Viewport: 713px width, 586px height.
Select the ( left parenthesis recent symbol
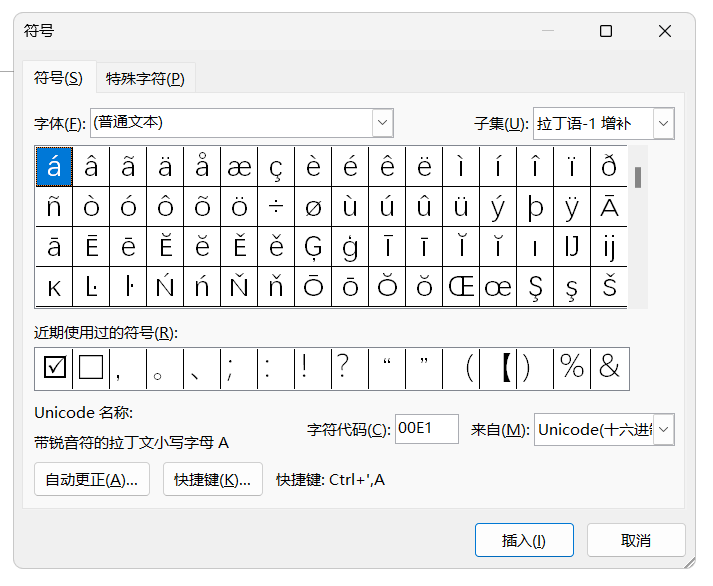(x=461, y=369)
